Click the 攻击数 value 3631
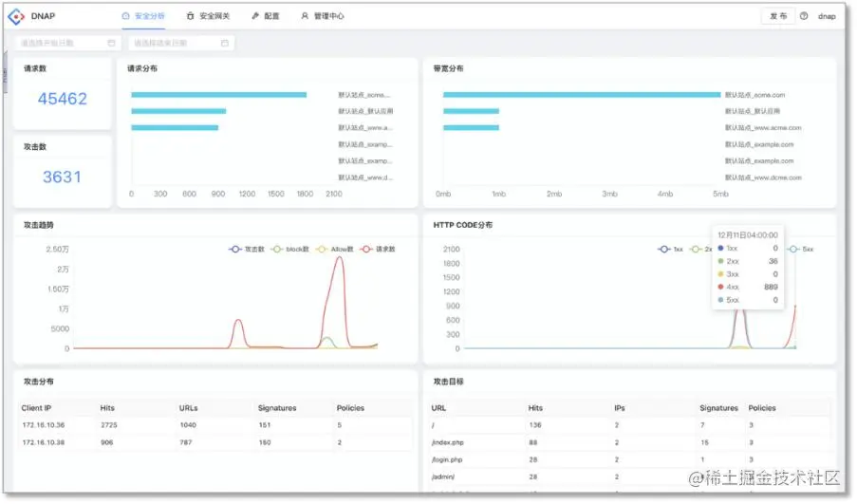857x504 pixels. pos(62,177)
